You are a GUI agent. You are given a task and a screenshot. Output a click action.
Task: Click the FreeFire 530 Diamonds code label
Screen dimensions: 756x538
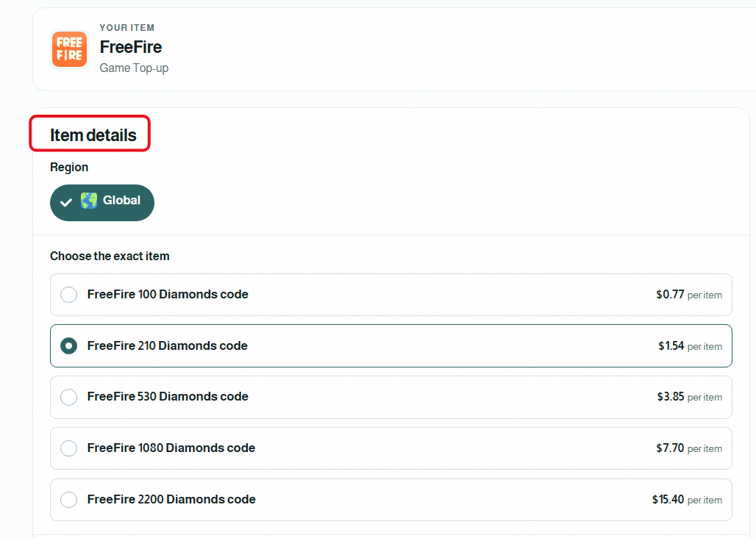pos(168,396)
